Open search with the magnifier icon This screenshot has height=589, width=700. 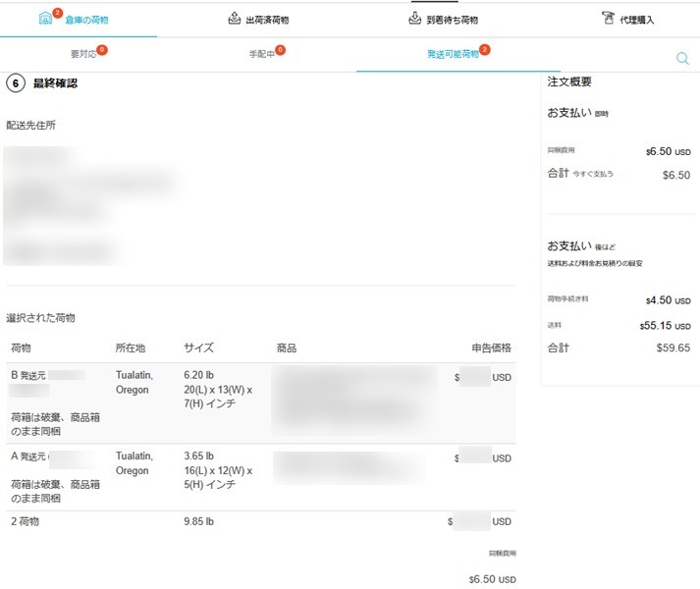(682, 59)
